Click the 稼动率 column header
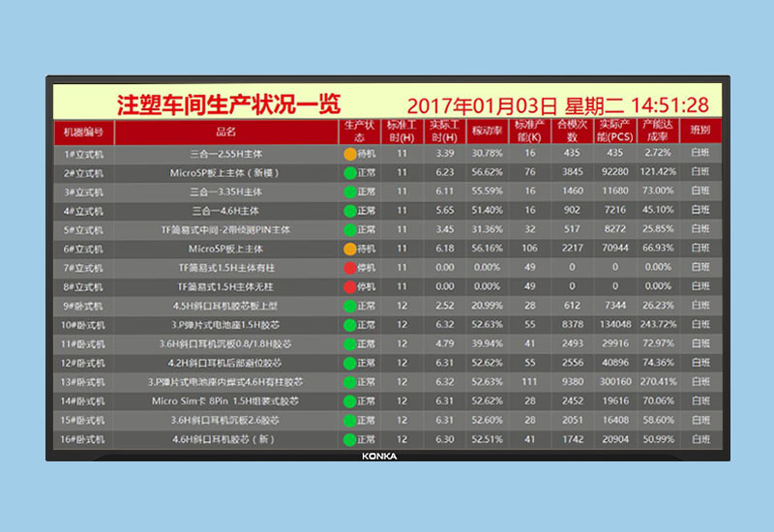 (x=487, y=132)
